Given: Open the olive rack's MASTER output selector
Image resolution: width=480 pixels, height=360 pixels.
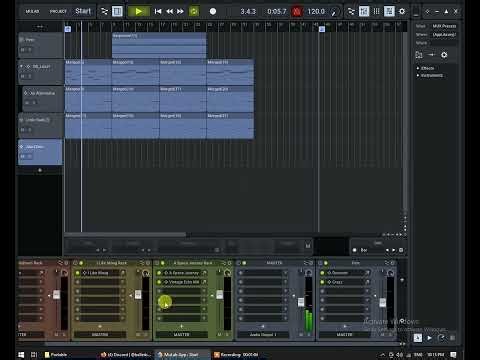Looking at the screenshot, I should (100, 334).
